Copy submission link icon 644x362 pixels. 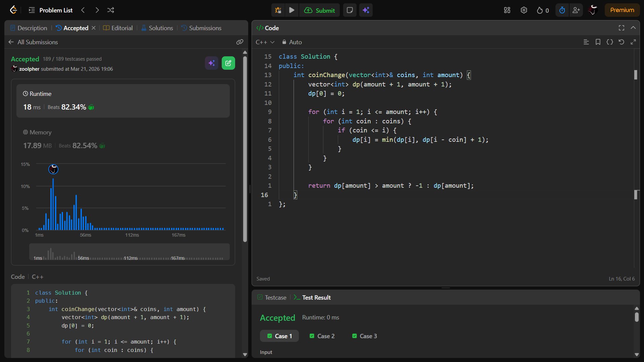[239, 42]
